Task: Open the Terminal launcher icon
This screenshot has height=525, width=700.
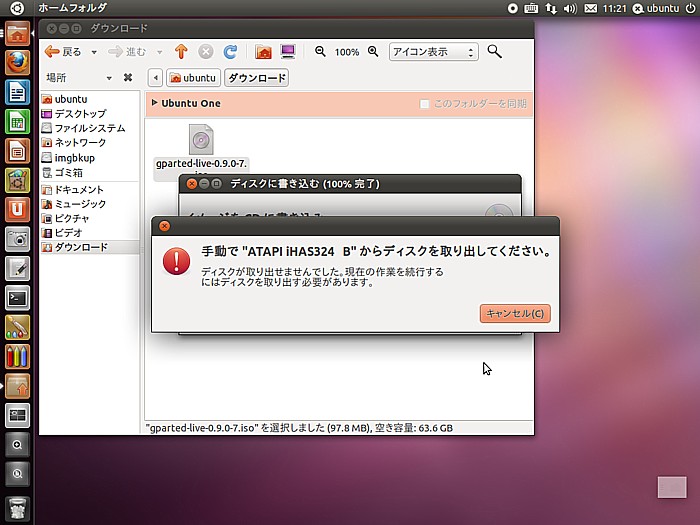Action: [17, 298]
